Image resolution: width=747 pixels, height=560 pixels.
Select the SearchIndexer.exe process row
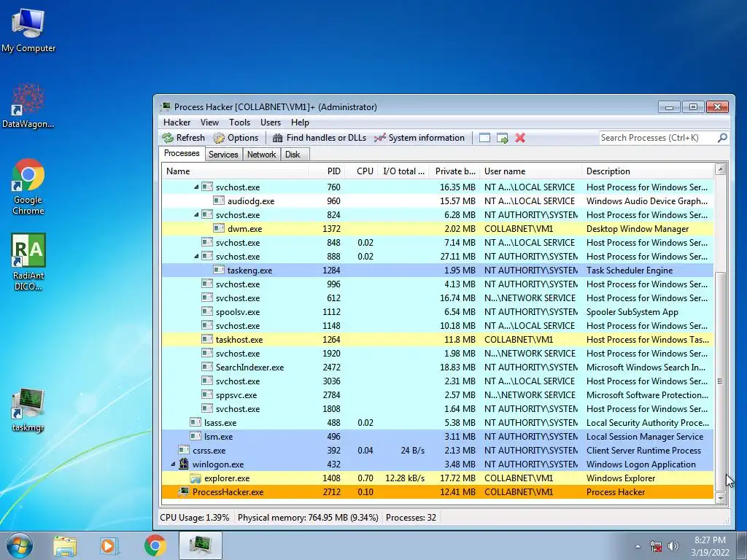click(438, 367)
